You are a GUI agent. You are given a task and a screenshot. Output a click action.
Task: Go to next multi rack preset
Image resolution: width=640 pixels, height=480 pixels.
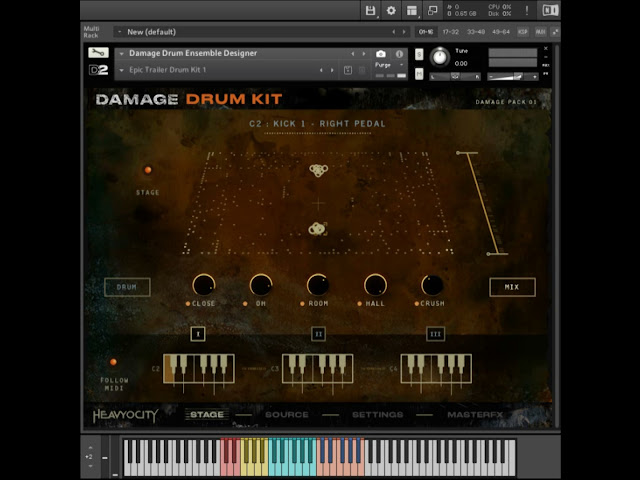(x=404, y=32)
